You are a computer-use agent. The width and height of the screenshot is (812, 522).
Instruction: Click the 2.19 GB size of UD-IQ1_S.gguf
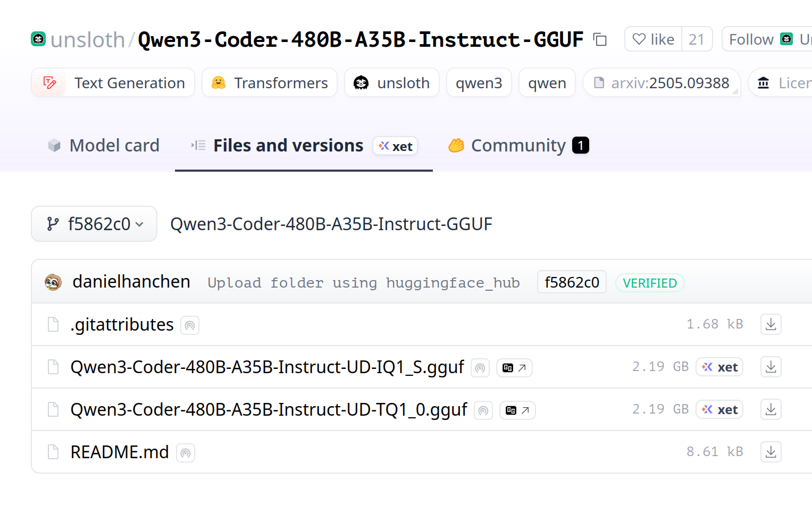[660, 367]
